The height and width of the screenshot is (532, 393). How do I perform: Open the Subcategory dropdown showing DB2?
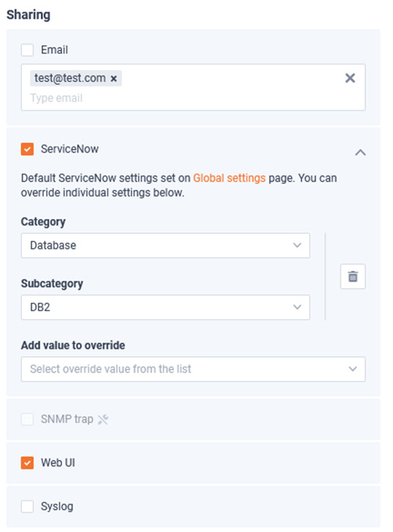coord(165,307)
